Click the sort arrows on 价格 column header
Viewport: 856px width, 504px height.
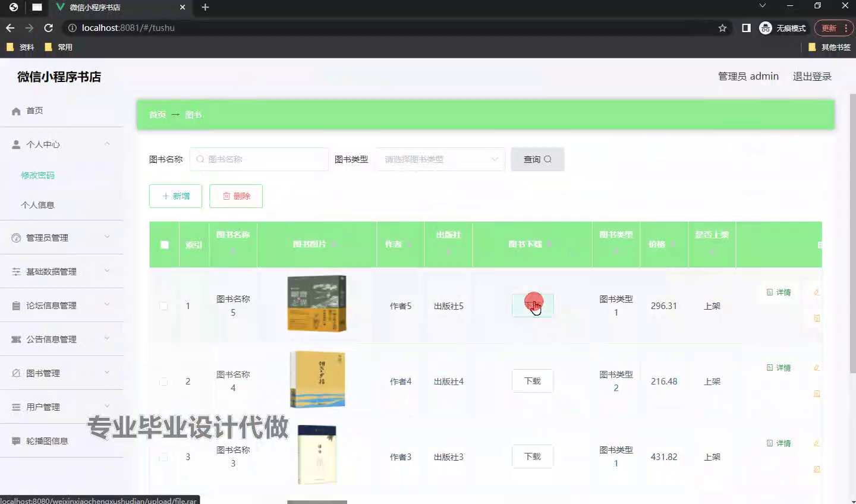coord(673,244)
